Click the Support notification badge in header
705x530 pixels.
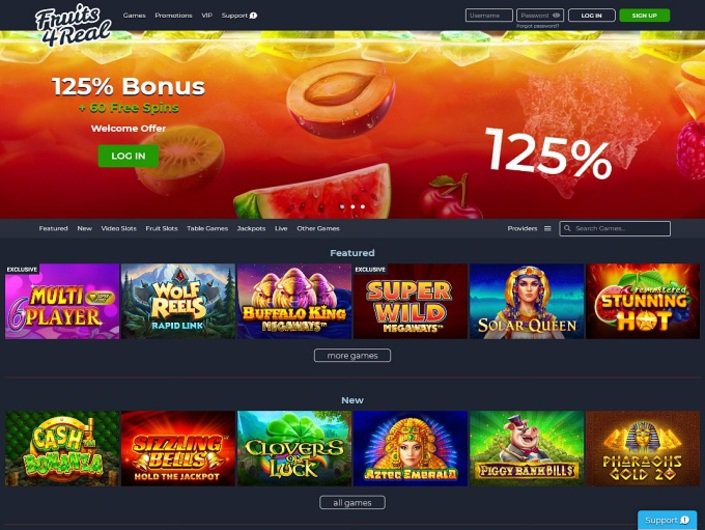pyautogui.click(x=254, y=15)
